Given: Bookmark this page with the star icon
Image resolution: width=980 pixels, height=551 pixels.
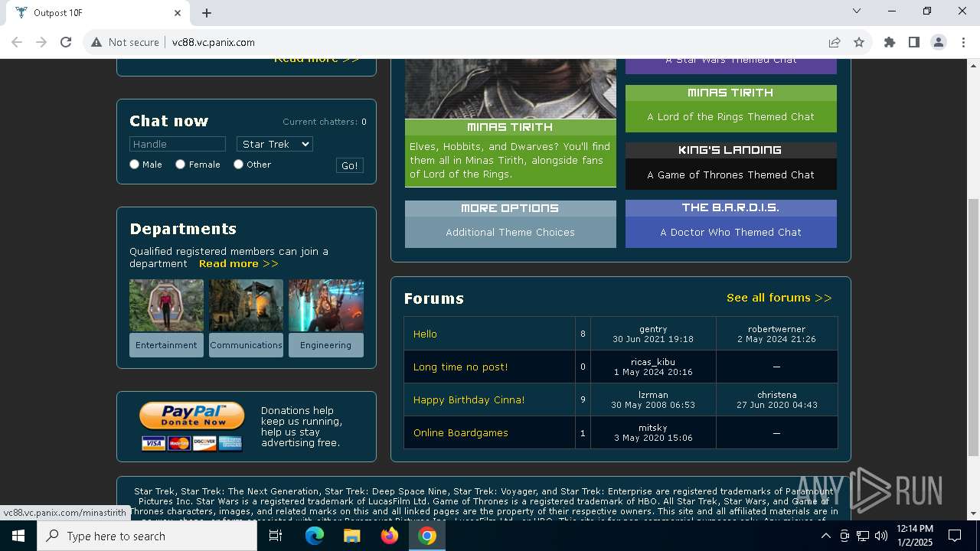Looking at the screenshot, I should tap(859, 42).
